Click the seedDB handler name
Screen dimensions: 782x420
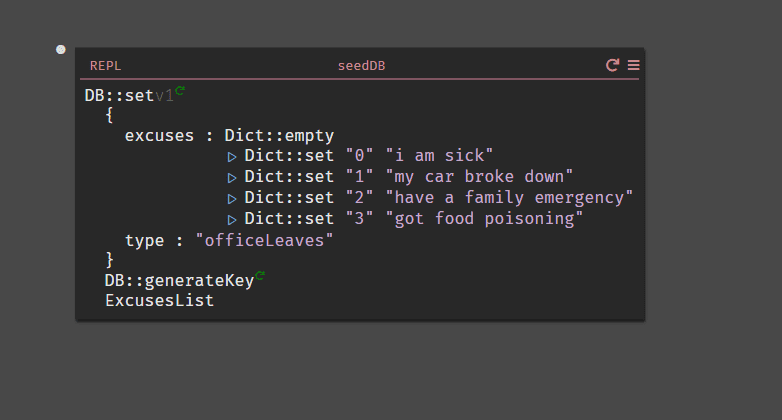(362, 66)
